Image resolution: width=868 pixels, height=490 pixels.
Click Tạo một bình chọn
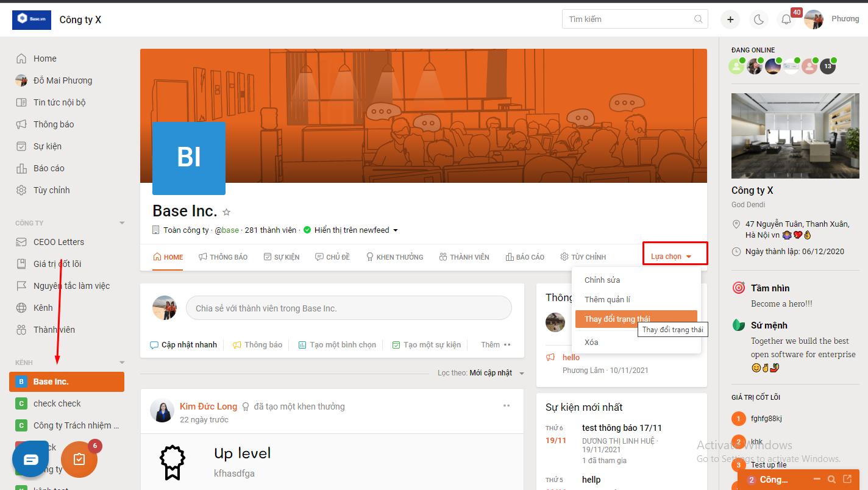(337, 345)
